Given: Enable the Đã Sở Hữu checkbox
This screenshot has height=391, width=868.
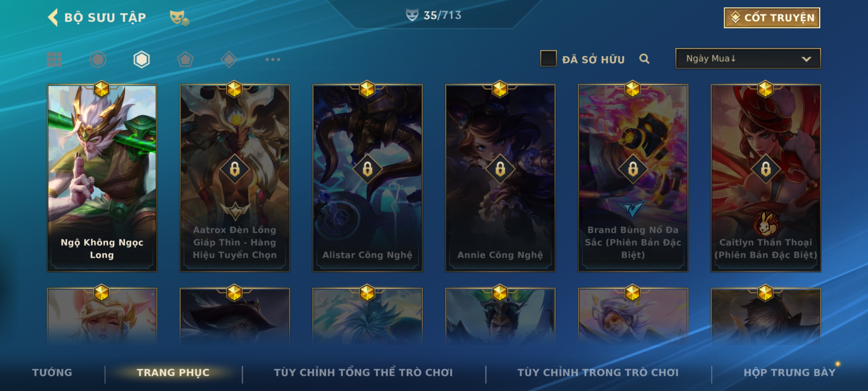Looking at the screenshot, I should point(548,59).
